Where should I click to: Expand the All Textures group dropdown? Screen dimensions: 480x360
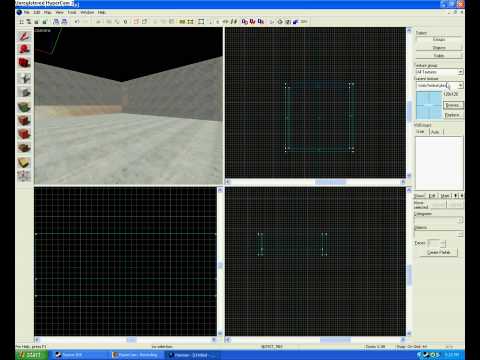460,72
